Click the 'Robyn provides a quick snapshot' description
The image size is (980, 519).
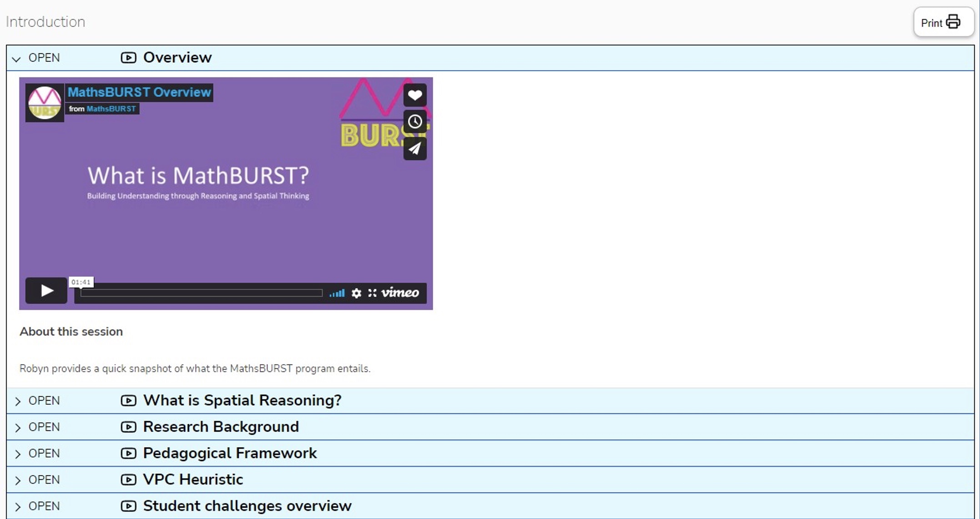coord(195,368)
